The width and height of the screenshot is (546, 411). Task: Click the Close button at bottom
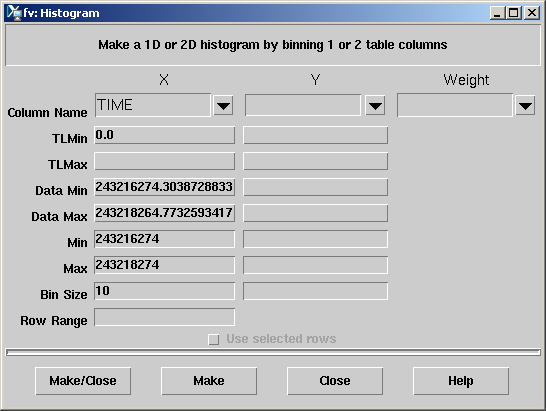(335, 381)
